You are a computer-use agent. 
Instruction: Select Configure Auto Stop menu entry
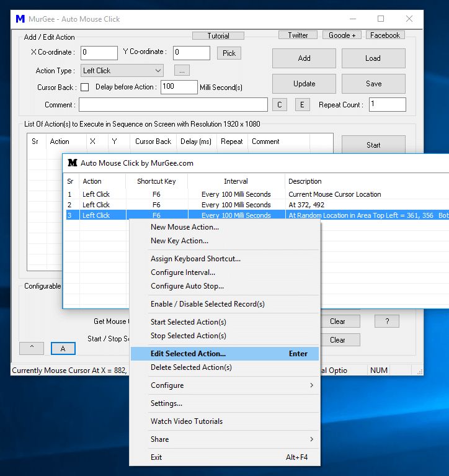tap(225, 286)
